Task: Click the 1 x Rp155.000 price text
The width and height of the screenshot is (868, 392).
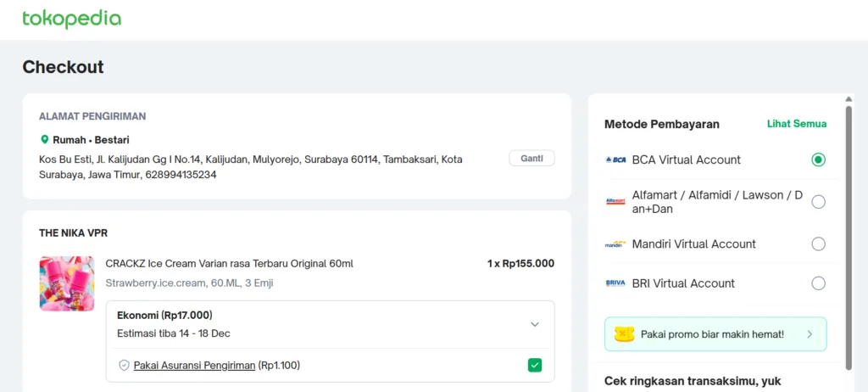Action: coord(520,263)
